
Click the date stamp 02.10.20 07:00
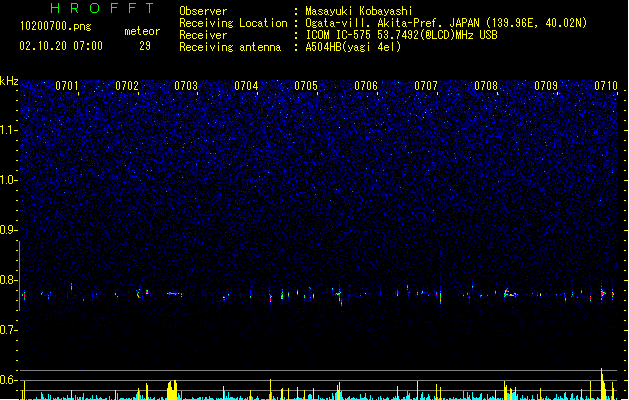[x=61, y=46]
